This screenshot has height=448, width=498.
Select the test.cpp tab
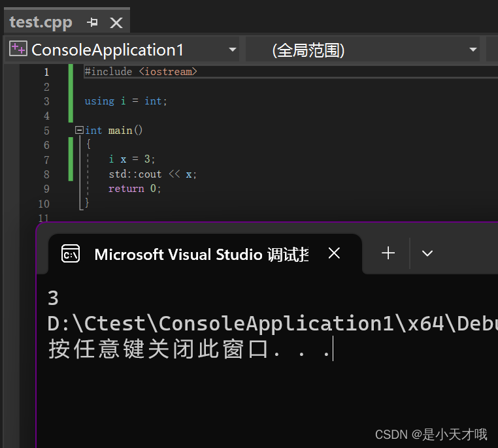pyautogui.click(x=41, y=22)
